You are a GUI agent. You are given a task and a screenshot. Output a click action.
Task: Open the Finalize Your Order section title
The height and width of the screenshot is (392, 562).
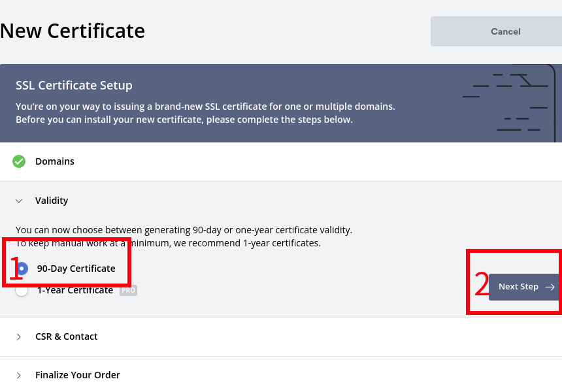tap(78, 375)
